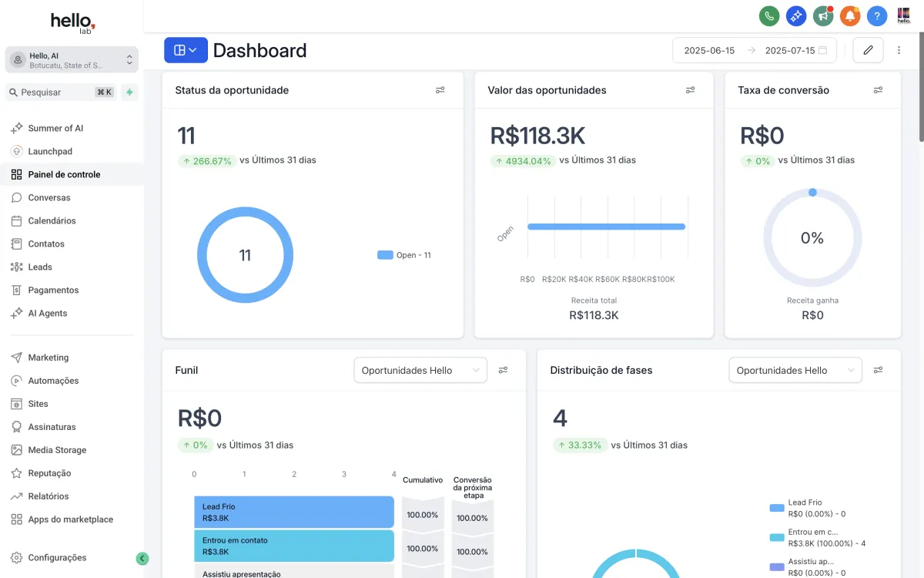Click the Pagamentos invoice icon
The image size is (924, 578).
(16, 290)
